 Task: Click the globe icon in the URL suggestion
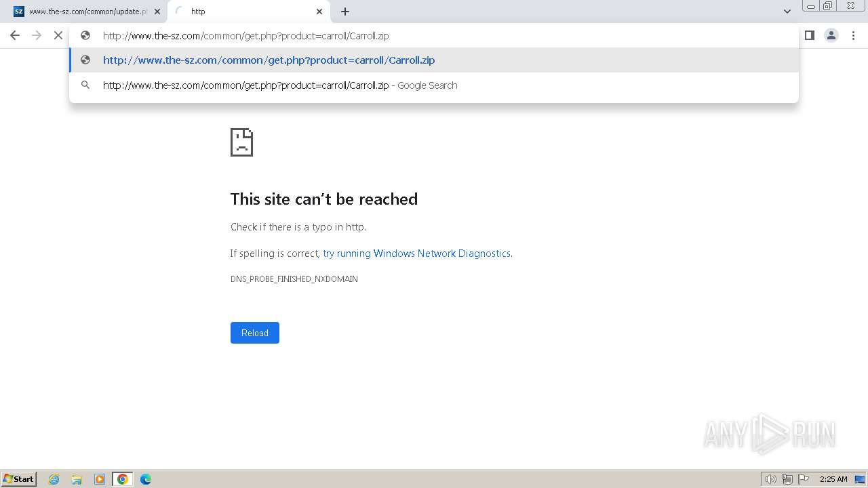pos(85,60)
